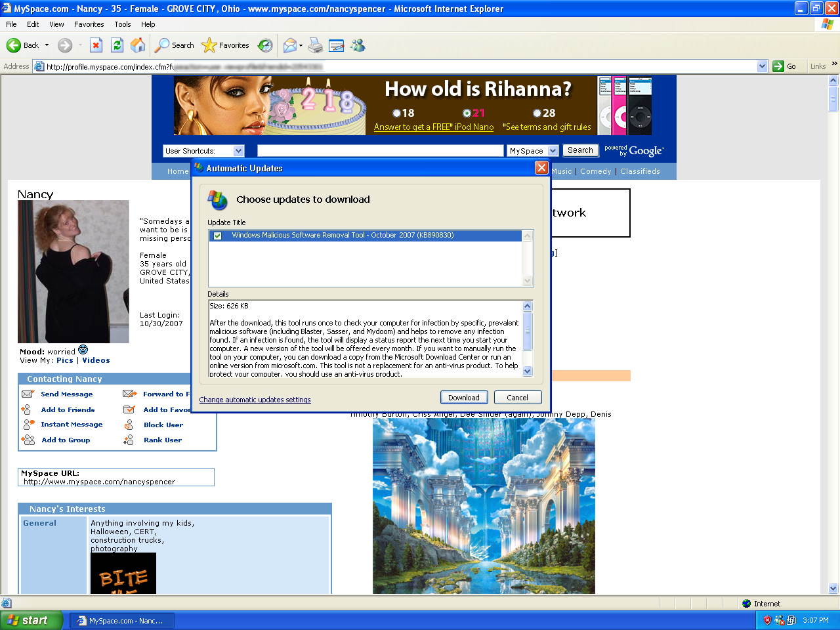Expand the address bar dropdown arrow
Screen dimensions: 840x630
pos(762,66)
